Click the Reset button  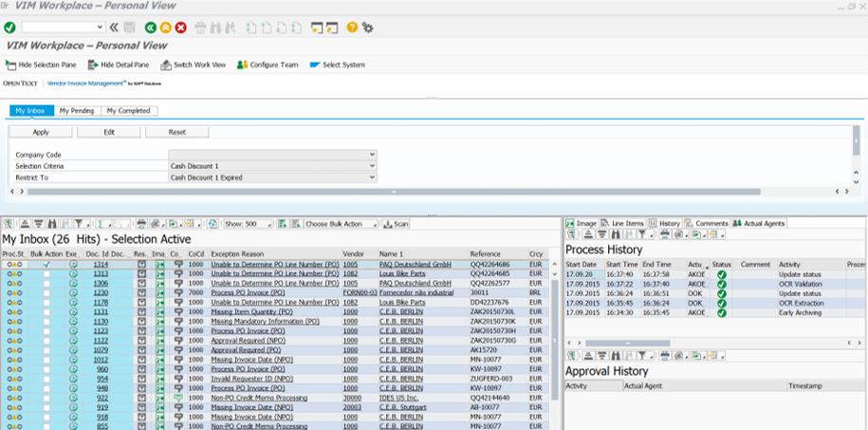pos(177,132)
